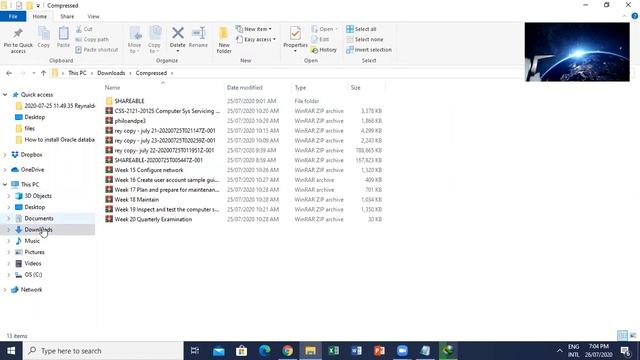Open Google Chrome from taskbar
This screenshot has height=360, width=640.
click(288, 351)
